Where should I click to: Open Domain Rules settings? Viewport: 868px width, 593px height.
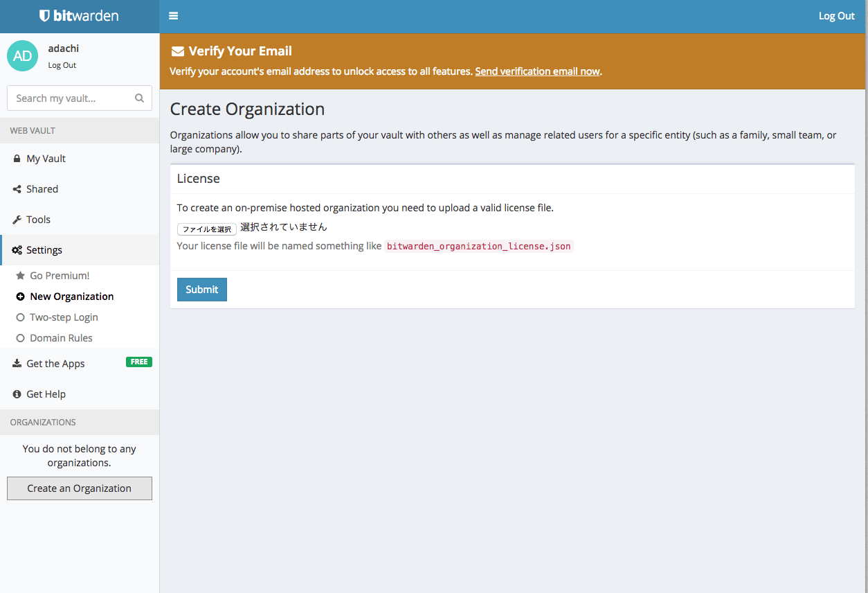[x=61, y=338]
